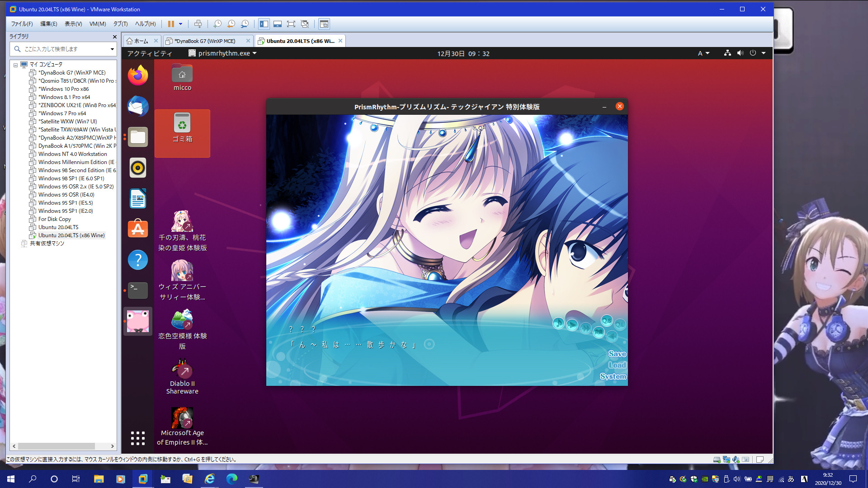The height and width of the screenshot is (488, 868).
Task: Select the Diablo II Shareware shortcut
Action: [x=182, y=377]
